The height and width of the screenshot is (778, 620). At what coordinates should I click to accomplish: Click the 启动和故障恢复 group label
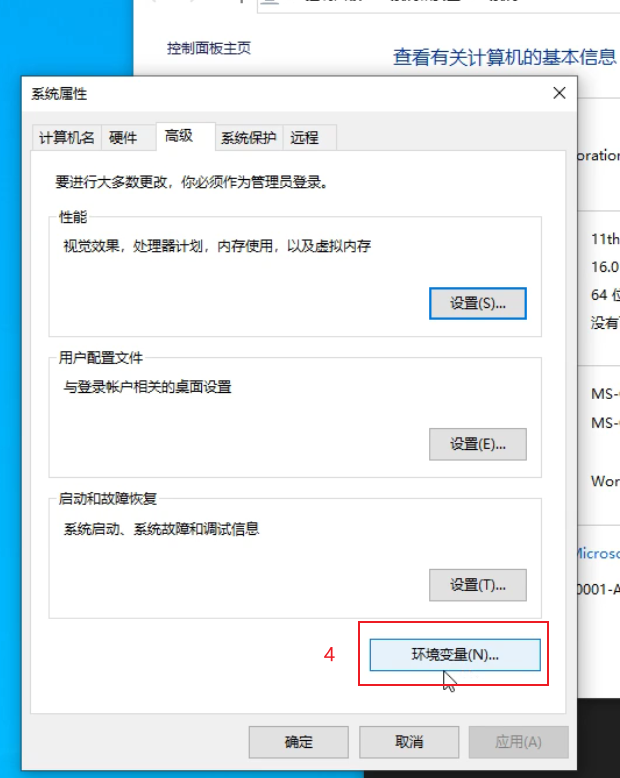click(108, 498)
